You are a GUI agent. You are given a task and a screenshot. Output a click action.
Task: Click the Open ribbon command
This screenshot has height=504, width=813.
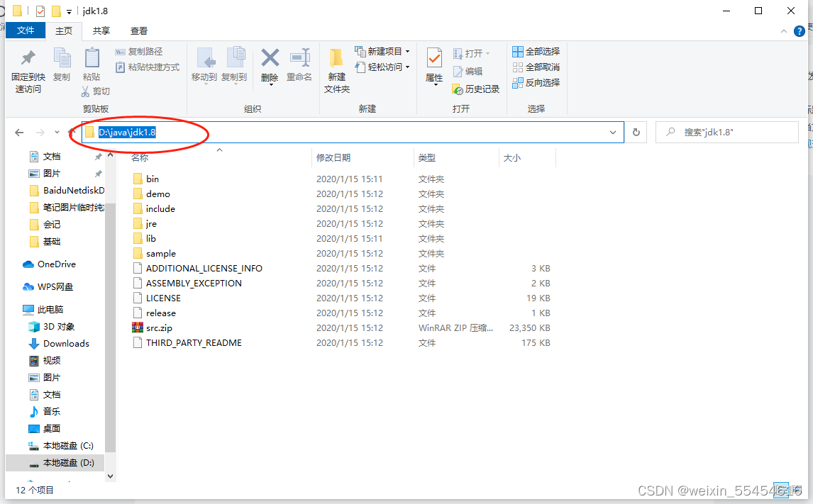[471, 53]
